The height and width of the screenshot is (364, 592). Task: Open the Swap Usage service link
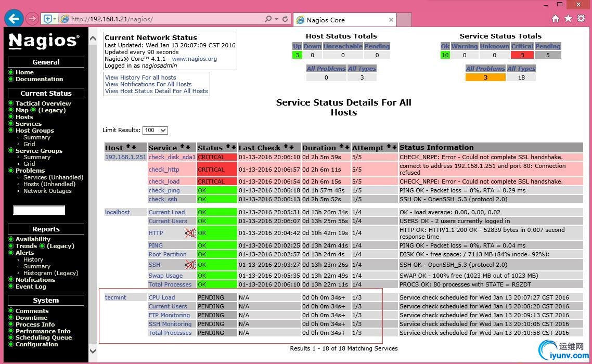tap(165, 276)
